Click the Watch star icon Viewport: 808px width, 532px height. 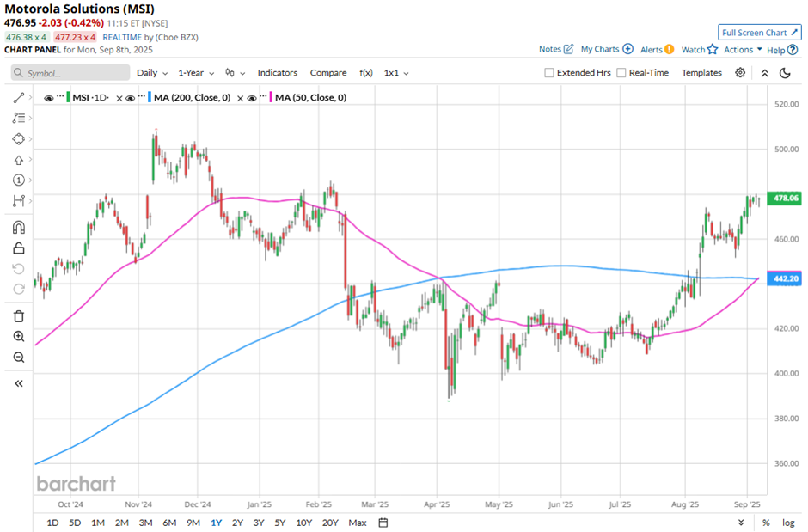click(712, 50)
